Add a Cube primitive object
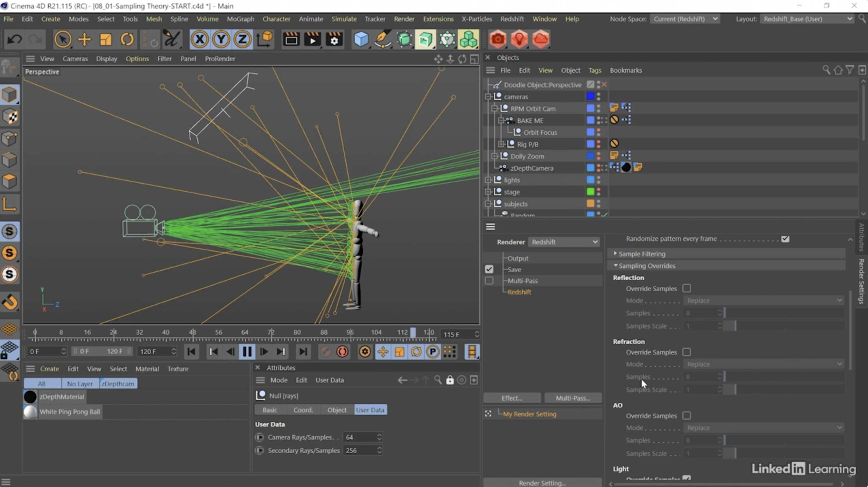 pyautogui.click(x=361, y=39)
